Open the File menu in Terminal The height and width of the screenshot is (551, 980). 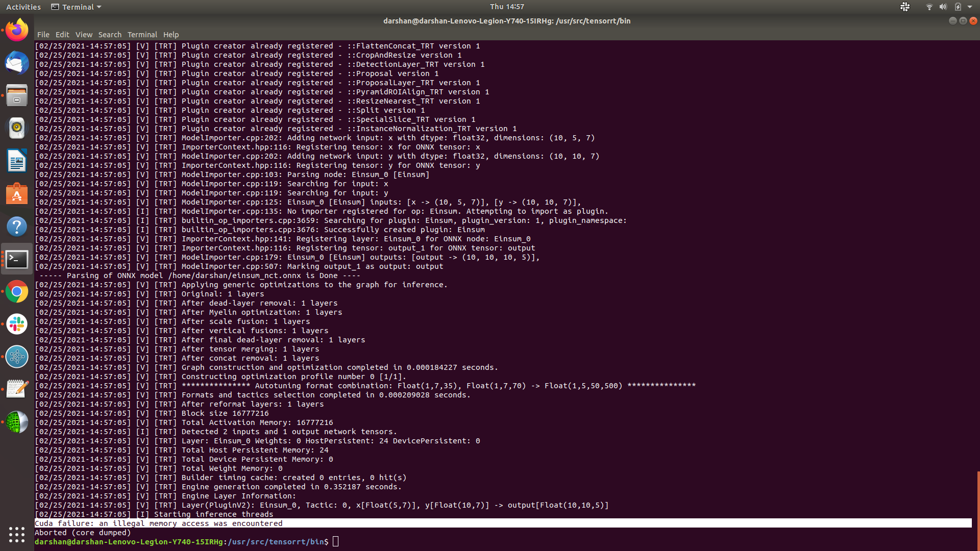(43, 35)
